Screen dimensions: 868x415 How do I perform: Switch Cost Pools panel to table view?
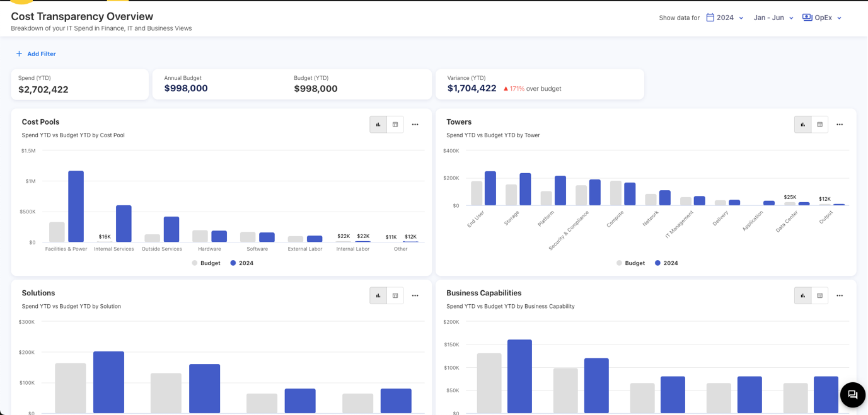click(x=395, y=125)
